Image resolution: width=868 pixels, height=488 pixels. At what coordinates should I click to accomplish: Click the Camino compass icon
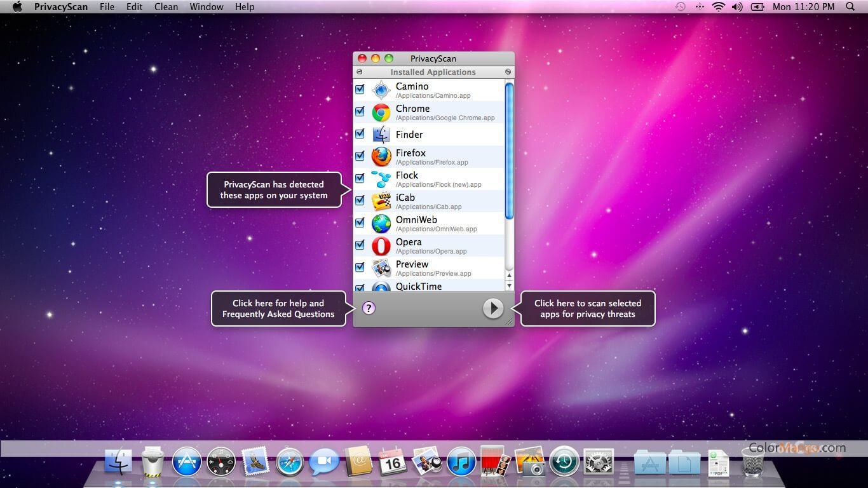point(381,90)
